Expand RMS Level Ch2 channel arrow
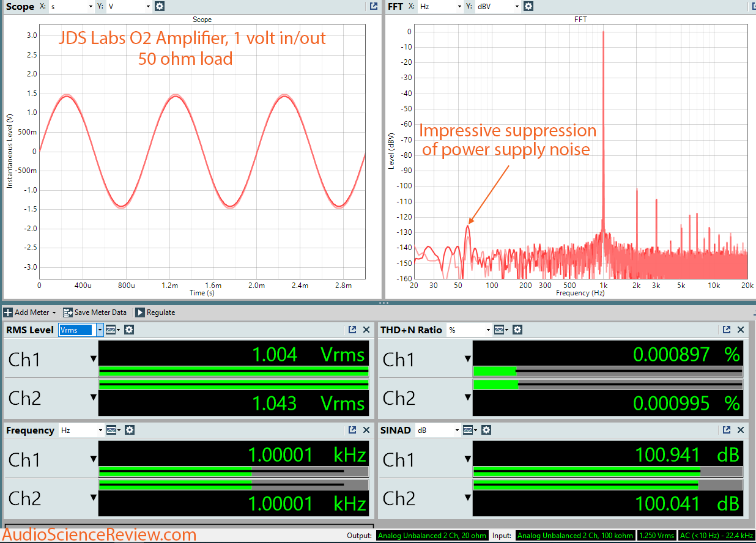The image size is (756, 543). (94, 397)
